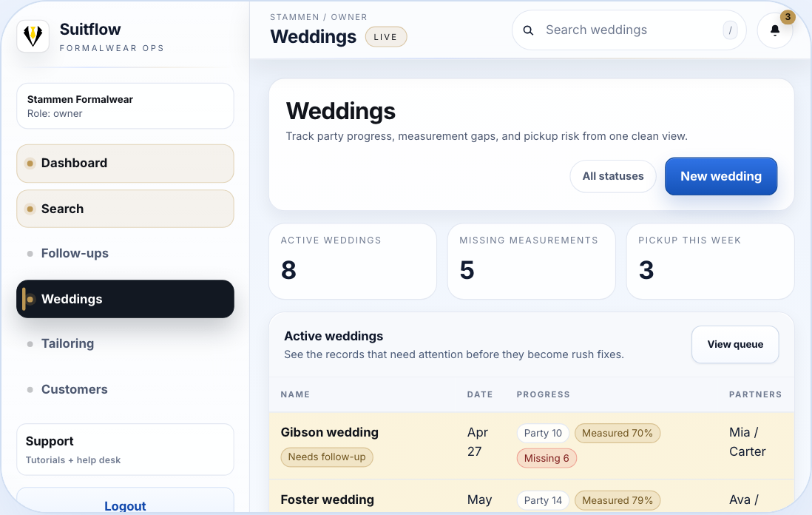Click the slash shortcut key badge
Viewport: 812px width, 515px height.
point(730,30)
